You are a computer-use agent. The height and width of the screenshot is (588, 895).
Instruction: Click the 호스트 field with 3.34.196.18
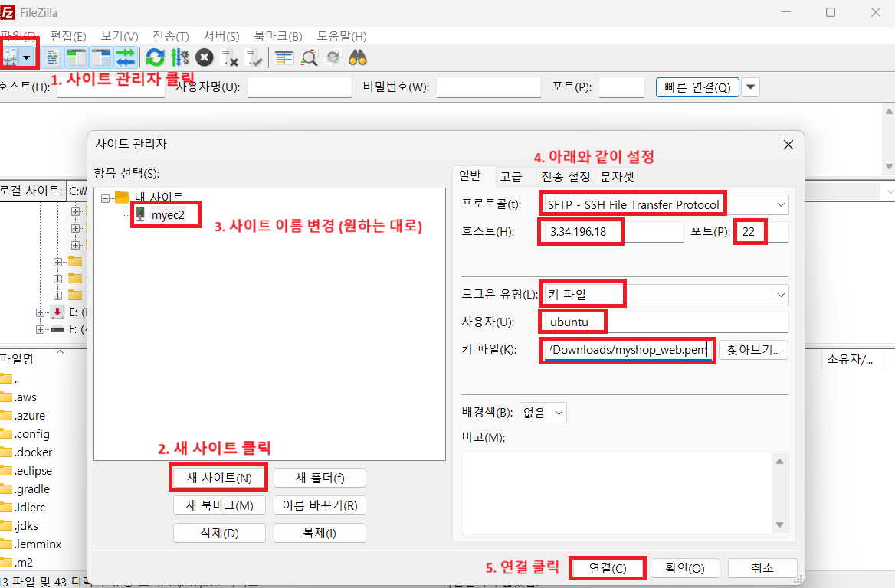click(x=612, y=231)
